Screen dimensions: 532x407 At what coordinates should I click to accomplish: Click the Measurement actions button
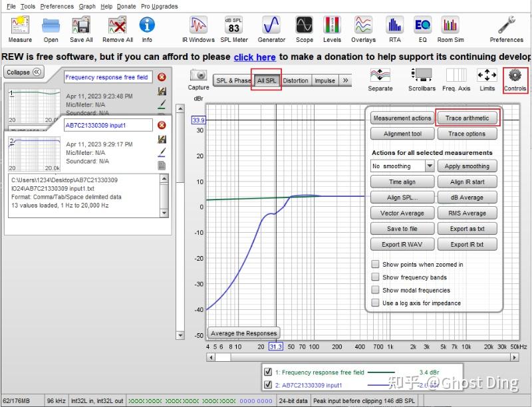pyautogui.click(x=402, y=118)
